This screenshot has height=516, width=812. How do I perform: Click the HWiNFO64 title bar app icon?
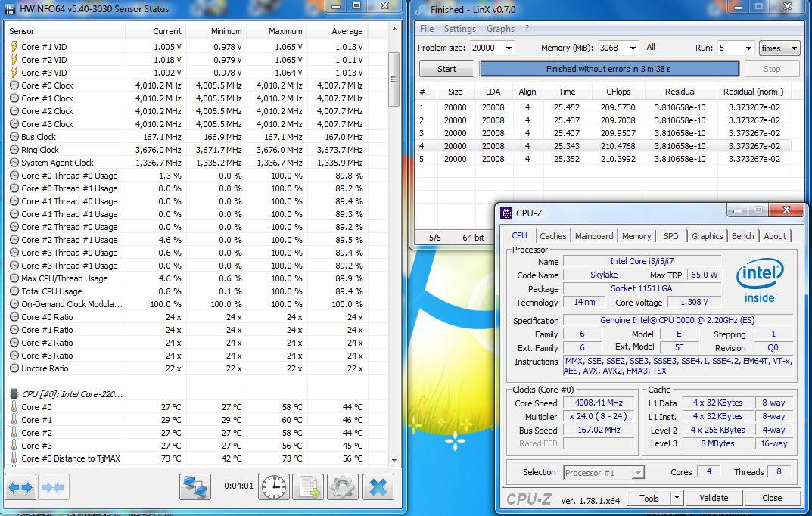click(10, 9)
